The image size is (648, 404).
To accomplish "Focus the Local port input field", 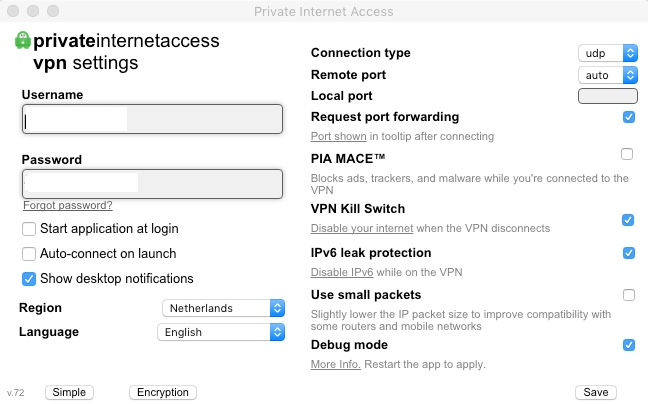I will pos(608,96).
